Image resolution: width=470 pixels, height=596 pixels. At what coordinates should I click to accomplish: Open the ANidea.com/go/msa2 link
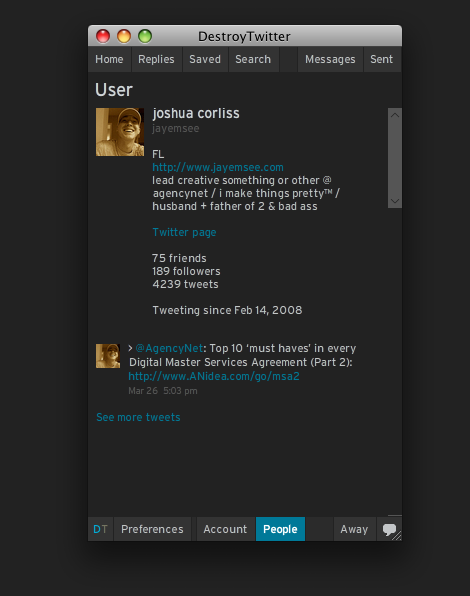pyautogui.click(x=214, y=376)
